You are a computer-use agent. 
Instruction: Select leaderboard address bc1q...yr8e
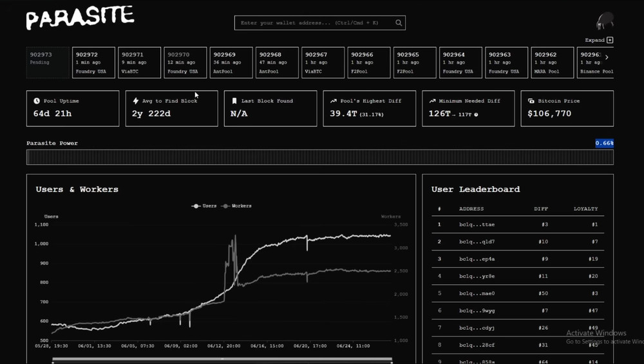(477, 276)
